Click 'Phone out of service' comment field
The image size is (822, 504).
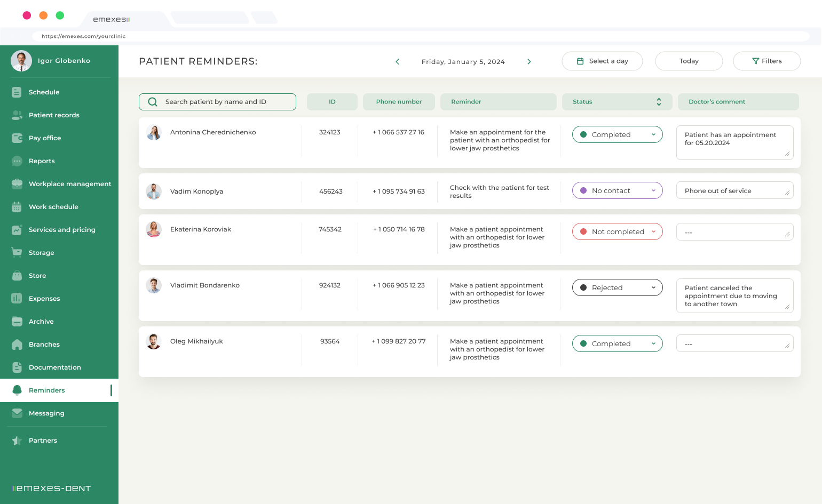point(735,190)
